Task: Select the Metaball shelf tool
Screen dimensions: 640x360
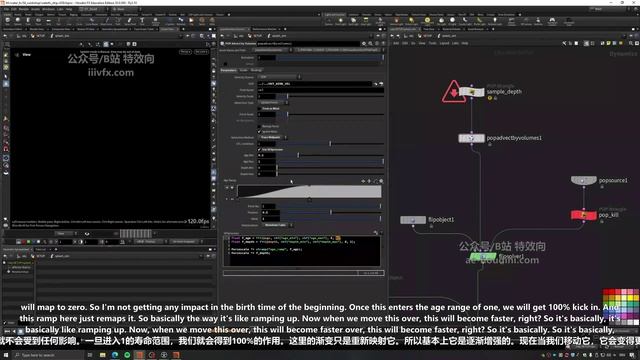Action: [x=181, y=21]
